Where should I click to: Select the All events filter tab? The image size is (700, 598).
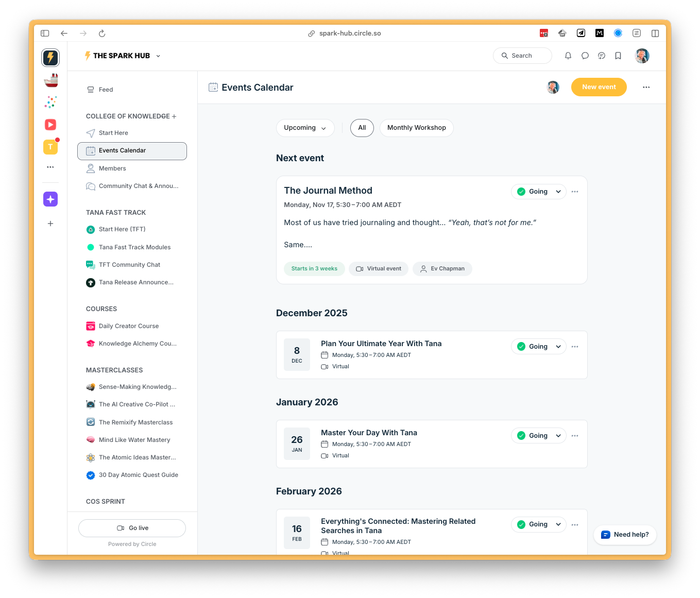[x=362, y=128]
